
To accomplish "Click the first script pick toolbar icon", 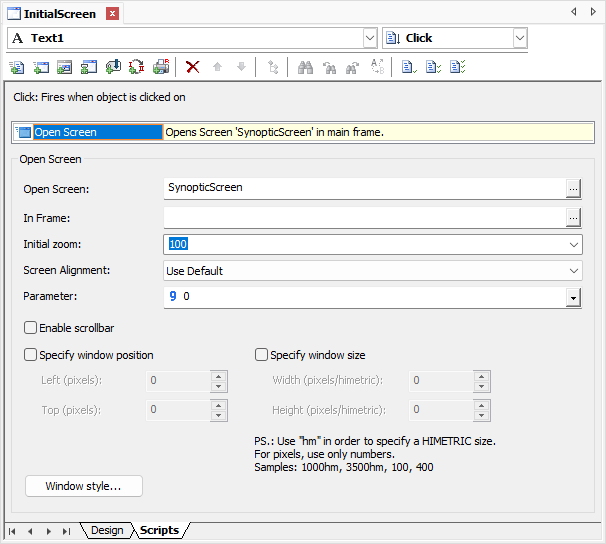I will point(17,67).
